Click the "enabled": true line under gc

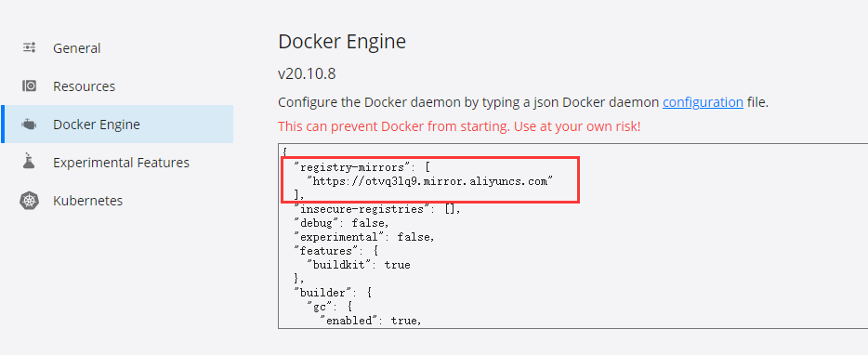(370, 320)
